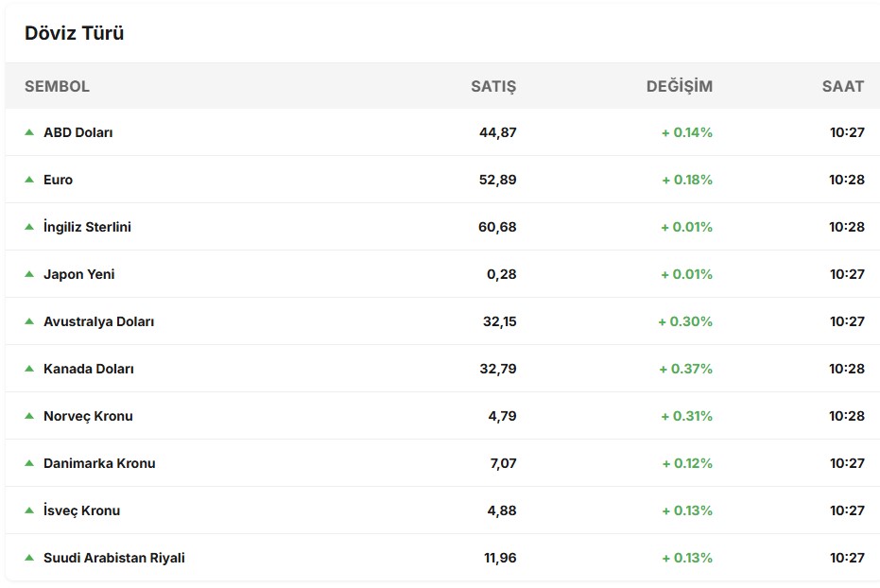Open the İsveç Kronu currency link
Image resolution: width=880 pixels, height=588 pixels.
coord(81,510)
